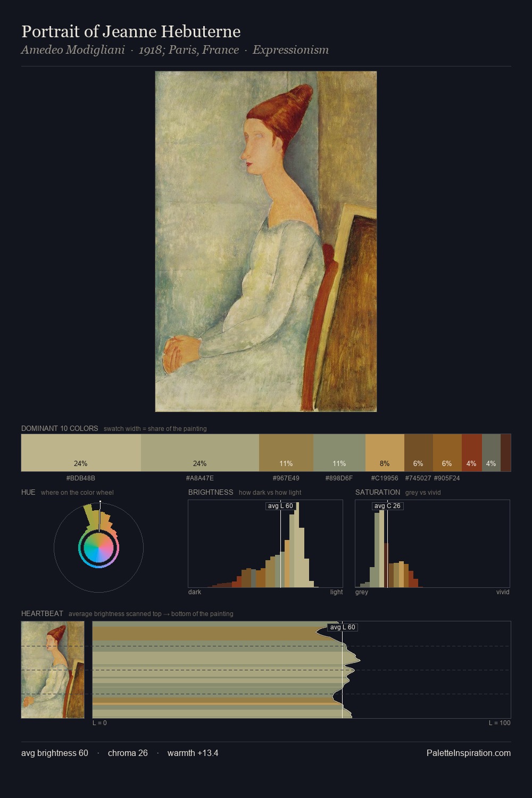Viewport: 532px width, 798px height.
Task: Click the small painting thumbnail beside Heartbeat chart
Action: [x=53, y=670]
